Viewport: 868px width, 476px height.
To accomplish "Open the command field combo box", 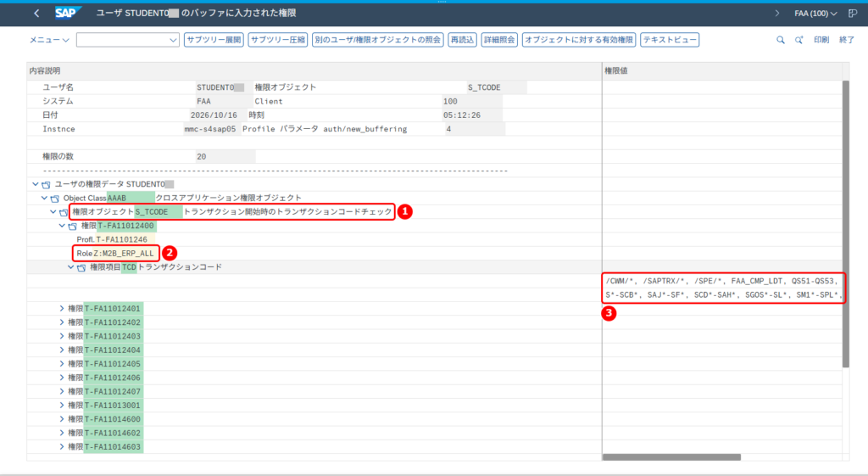I will 128,40.
